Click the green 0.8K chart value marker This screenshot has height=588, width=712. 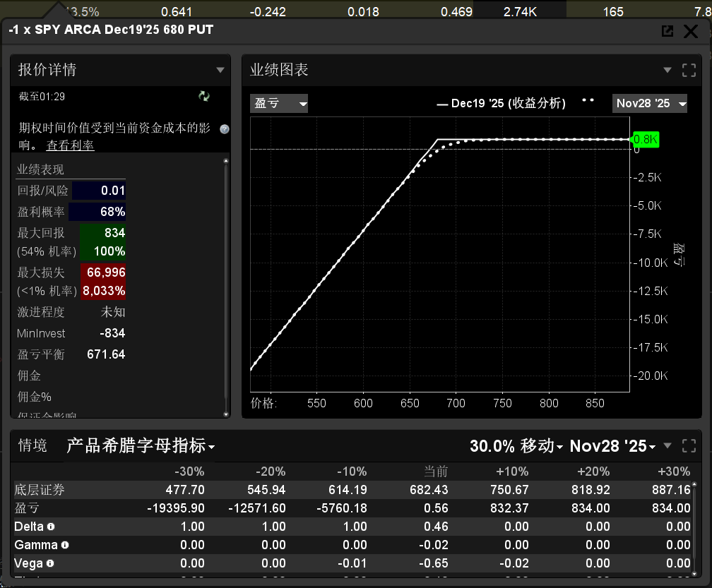point(645,140)
